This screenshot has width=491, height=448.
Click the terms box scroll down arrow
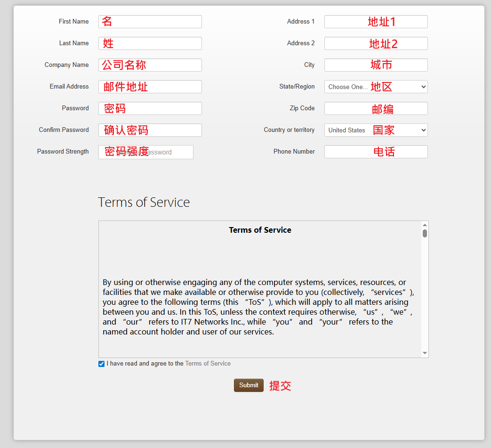(x=425, y=353)
